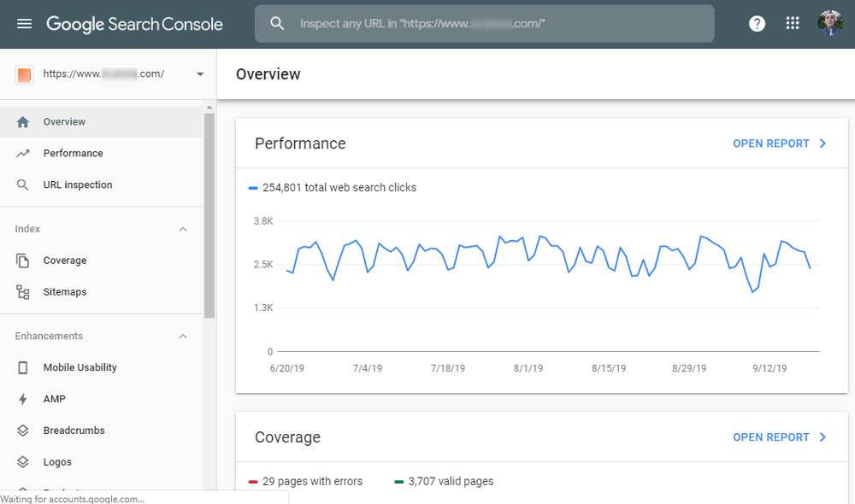The height and width of the screenshot is (504, 855).
Task: Collapse the Index section
Action: coord(183,230)
